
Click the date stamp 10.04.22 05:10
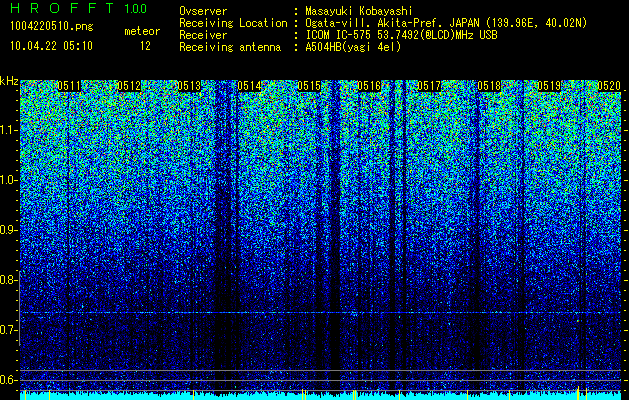[x=51, y=46]
